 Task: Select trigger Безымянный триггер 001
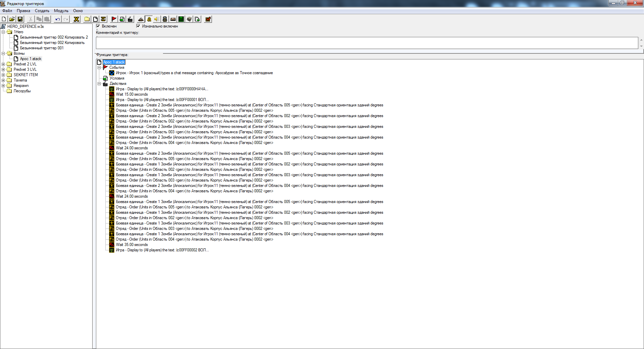coord(42,48)
